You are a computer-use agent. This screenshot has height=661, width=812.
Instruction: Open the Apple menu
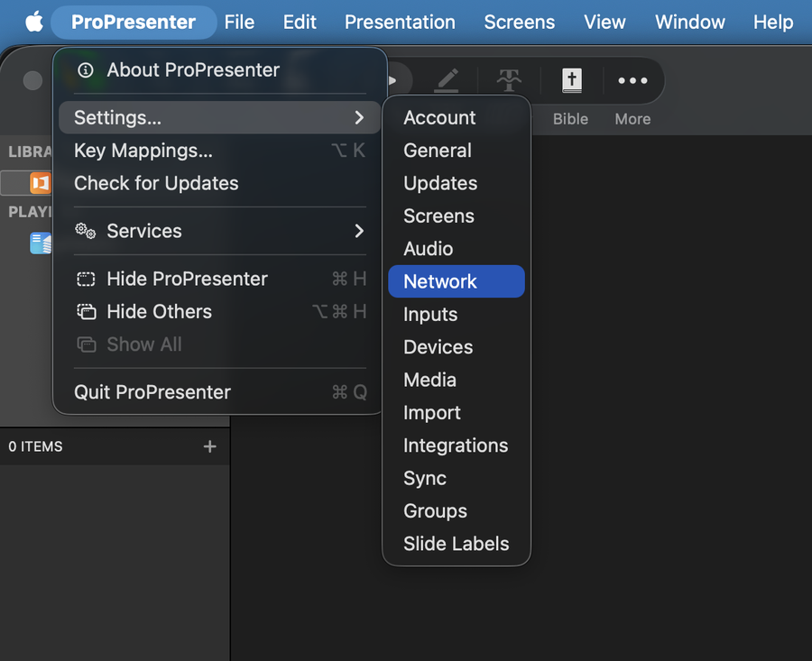(x=34, y=22)
